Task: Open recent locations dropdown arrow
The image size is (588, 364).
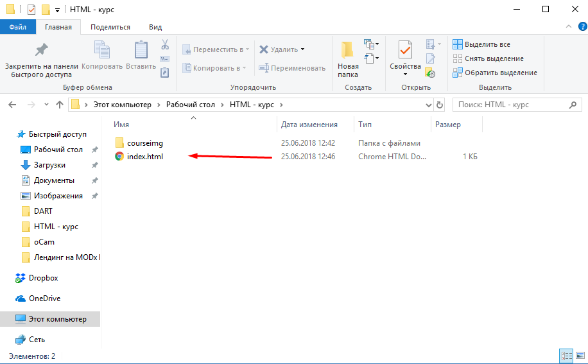Action: (x=46, y=105)
